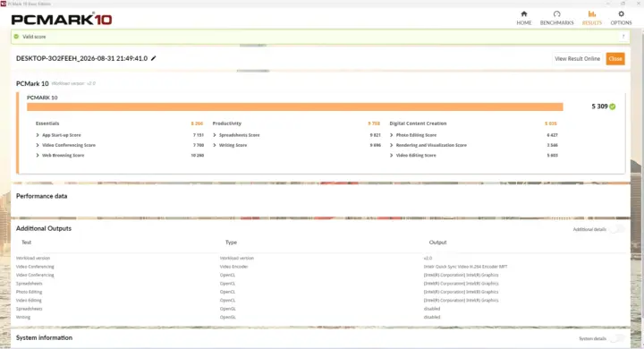Toggle the Additional details switch

[617, 229]
